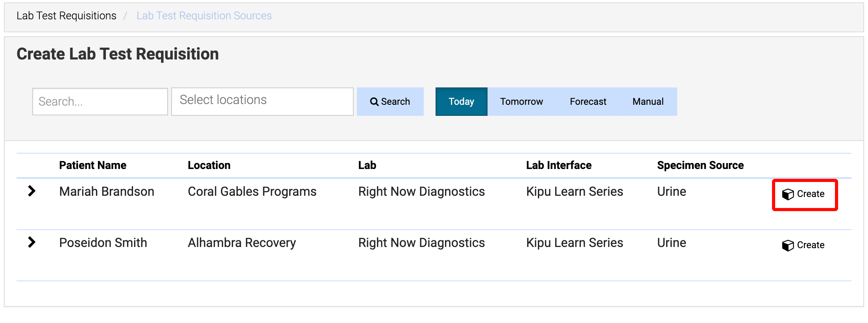Click Right Now Diagnostics in Poseidon's row

click(421, 243)
